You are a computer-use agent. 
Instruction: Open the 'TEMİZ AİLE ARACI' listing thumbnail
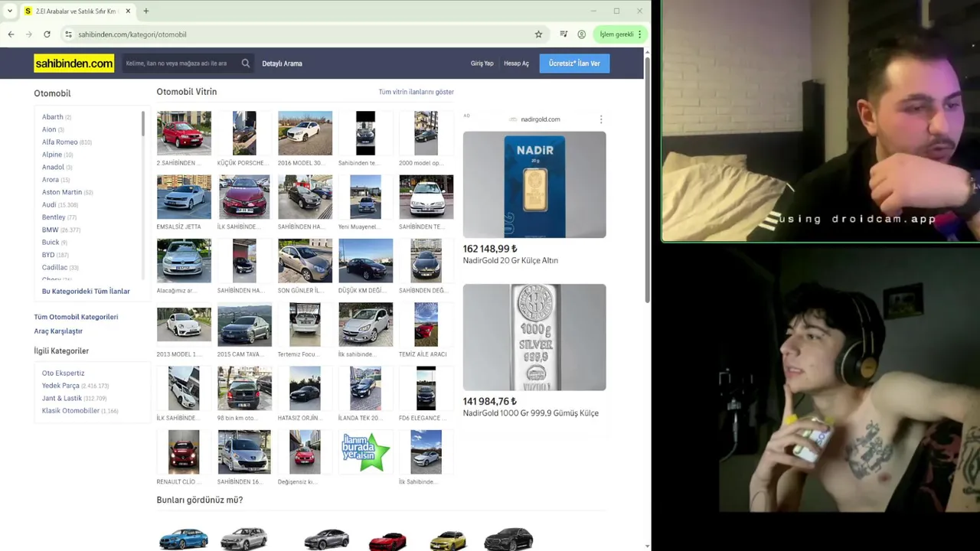426,324
